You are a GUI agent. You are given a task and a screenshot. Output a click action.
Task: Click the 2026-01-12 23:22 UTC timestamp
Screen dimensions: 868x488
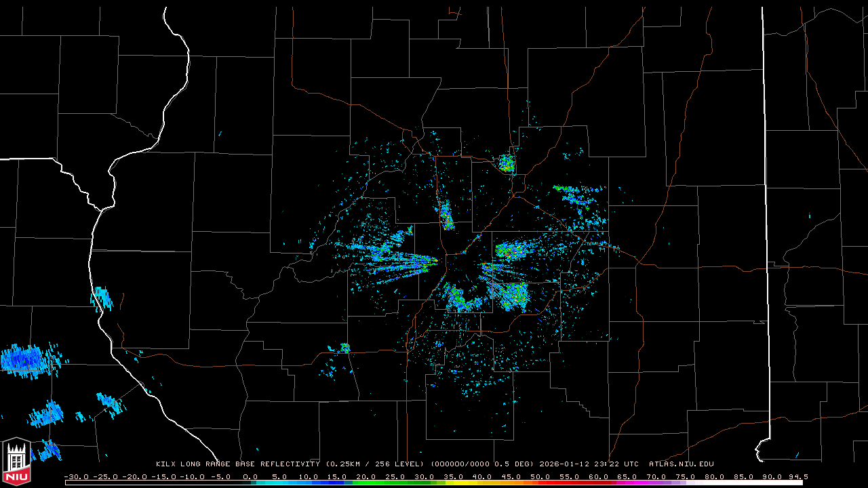[x=589, y=464]
